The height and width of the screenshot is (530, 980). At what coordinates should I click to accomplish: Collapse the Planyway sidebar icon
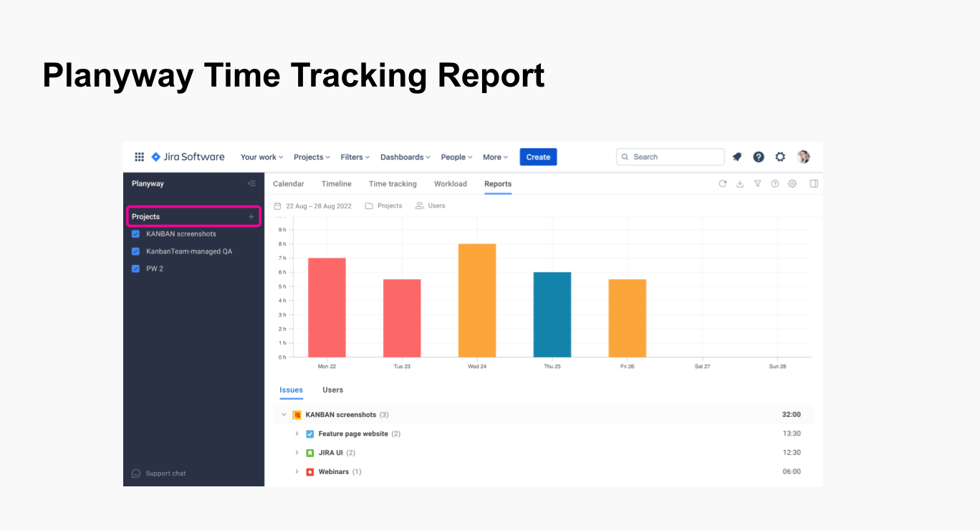point(251,184)
